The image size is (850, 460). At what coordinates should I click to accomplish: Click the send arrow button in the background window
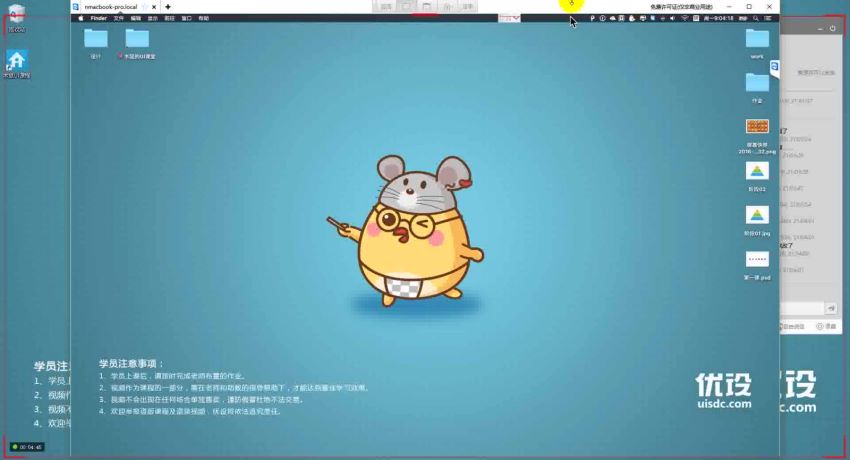tap(831, 308)
